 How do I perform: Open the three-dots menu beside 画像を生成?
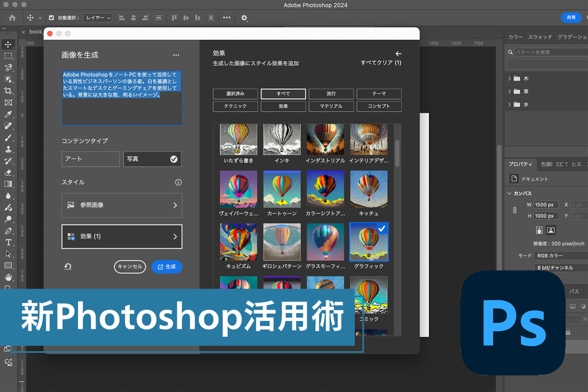pyautogui.click(x=176, y=55)
